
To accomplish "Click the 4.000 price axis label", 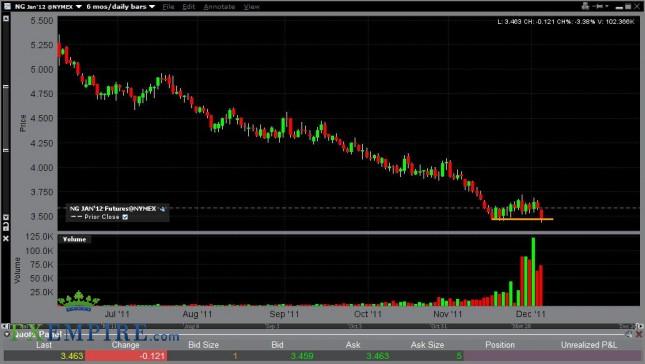I will pos(42,168).
